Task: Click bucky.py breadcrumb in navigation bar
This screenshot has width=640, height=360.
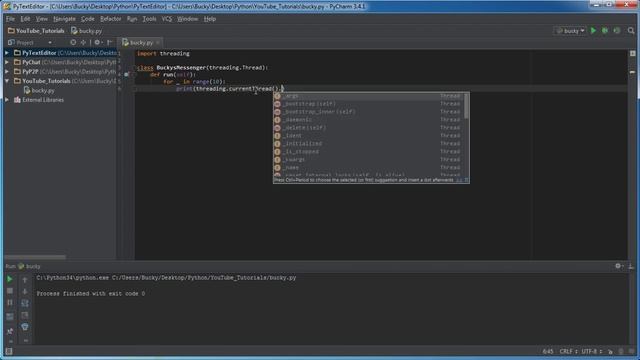Action: click(86, 31)
